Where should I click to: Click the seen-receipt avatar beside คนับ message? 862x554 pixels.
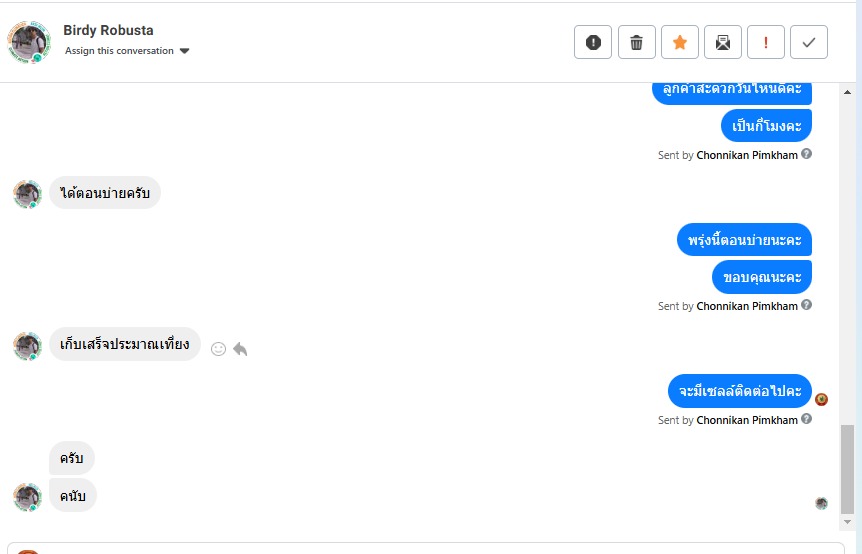coord(821,503)
